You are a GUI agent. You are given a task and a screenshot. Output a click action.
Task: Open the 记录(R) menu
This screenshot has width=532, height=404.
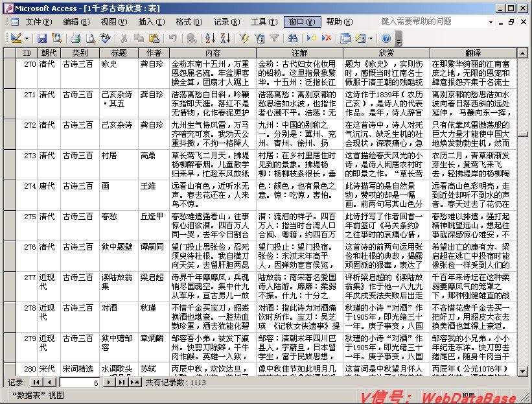click(x=227, y=22)
